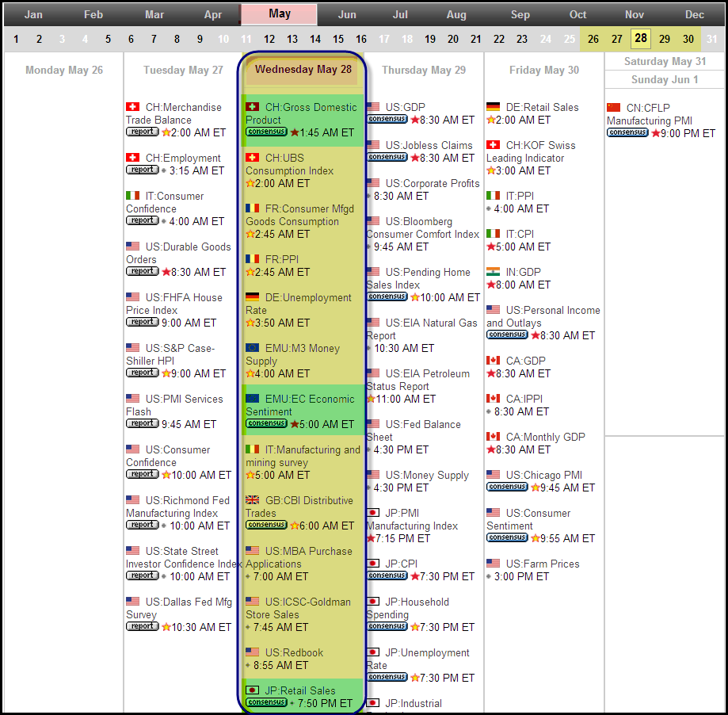View consensus badge for CN:CFLP Manufacturing PMI
The image size is (728, 715).
[627, 133]
